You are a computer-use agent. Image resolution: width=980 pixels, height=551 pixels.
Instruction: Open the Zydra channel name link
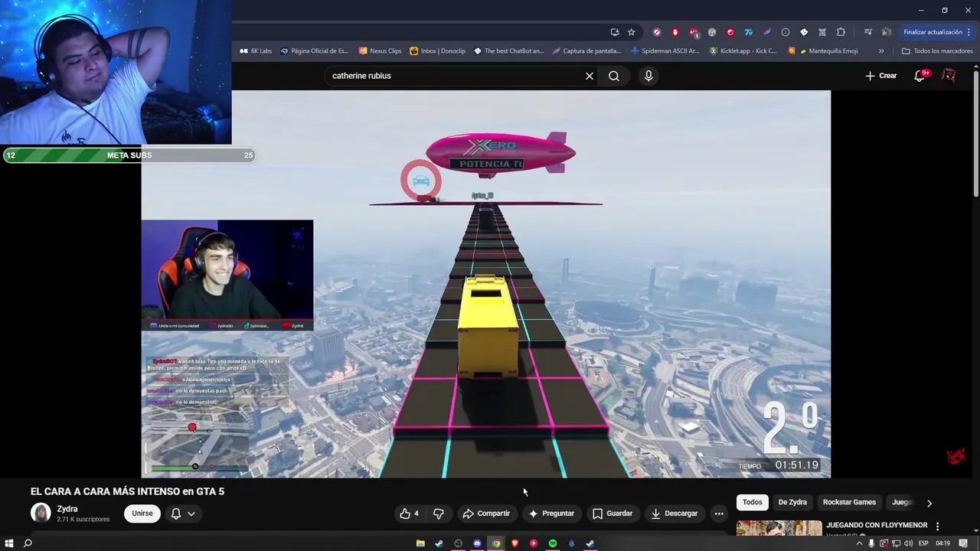coord(67,509)
